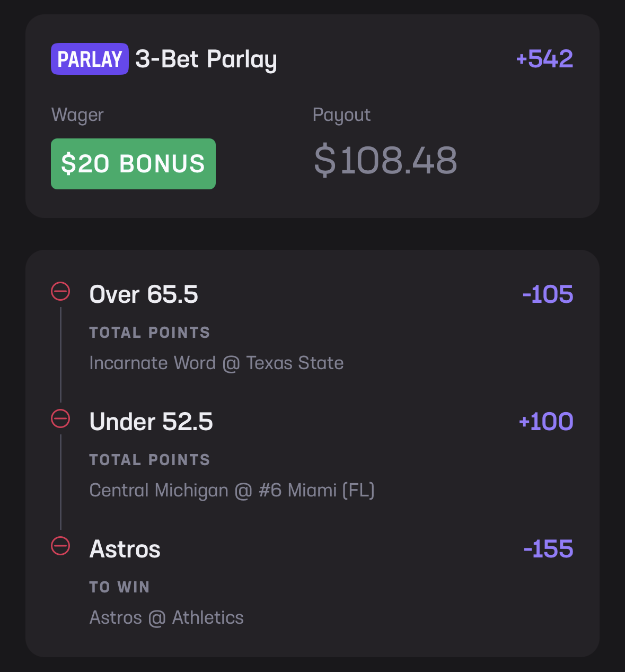The height and width of the screenshot is (672, 625).
Task: Select the Under 52.5 bet leg
Action: (x=151, y=422)
